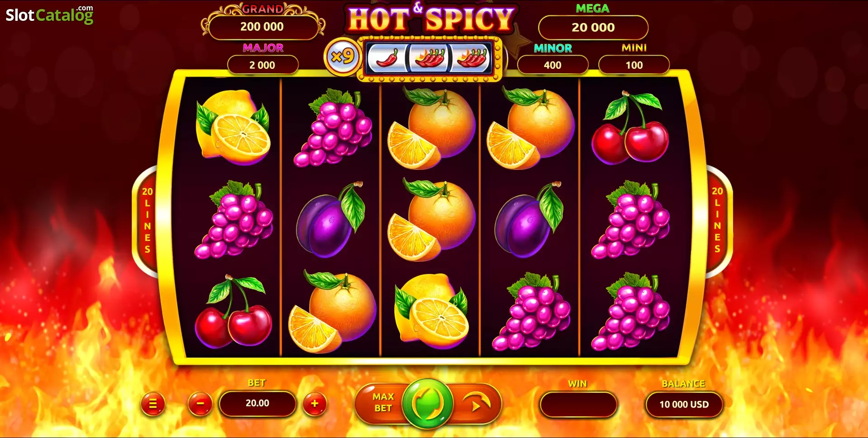Viewport: 868px width, 438px height.
Task: Click the x9 multiplier badge
Action: [343, 57]
